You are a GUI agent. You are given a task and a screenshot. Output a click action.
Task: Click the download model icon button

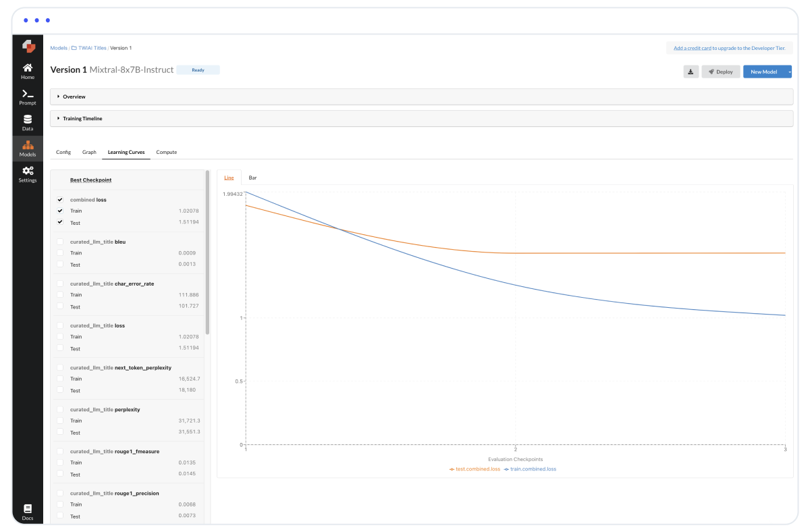(x=691, y=72)
